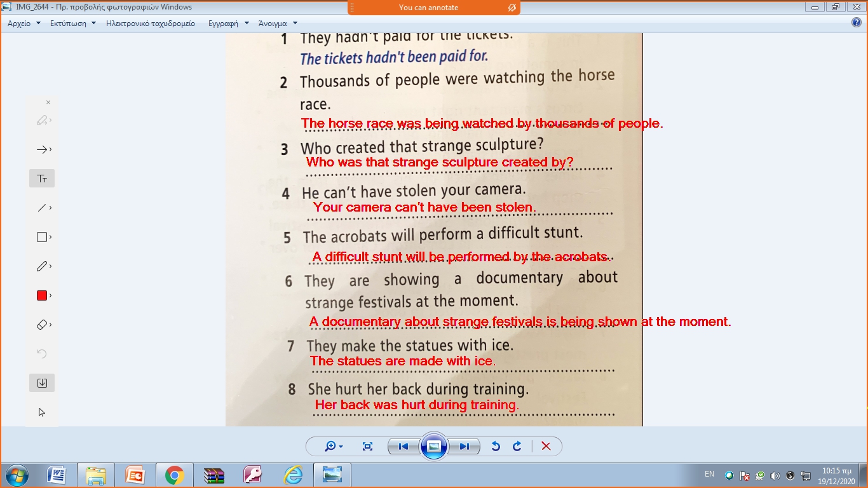The width and height of the screenshot is (868, 488).
Task: Click Ηλεκτρονικό ταχυδρομείο in the menu bar
Action: point(151,24)
